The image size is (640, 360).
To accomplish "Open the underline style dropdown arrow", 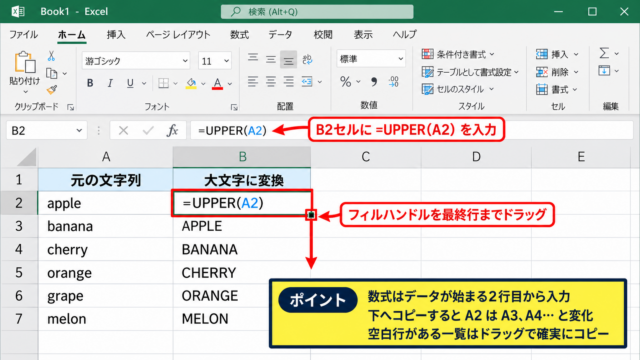I will pyautogui.click(x=144, y=83).
